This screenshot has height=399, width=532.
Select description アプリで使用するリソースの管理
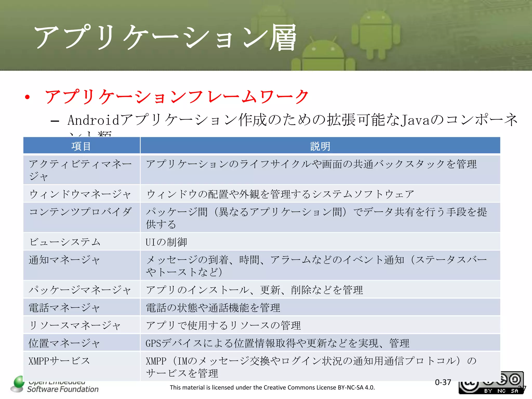(320, 325)
